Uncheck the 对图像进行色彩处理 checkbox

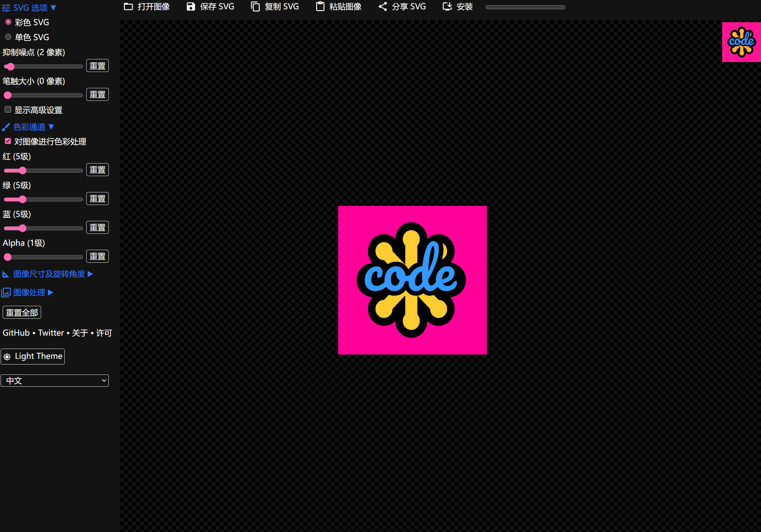point(8,141)
